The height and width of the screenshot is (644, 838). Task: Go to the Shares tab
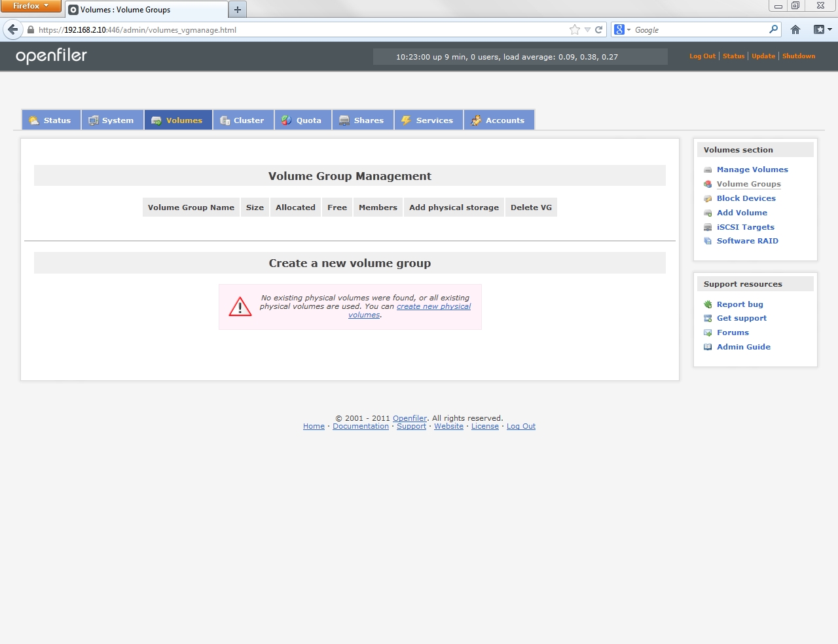(x=362, y=120)
